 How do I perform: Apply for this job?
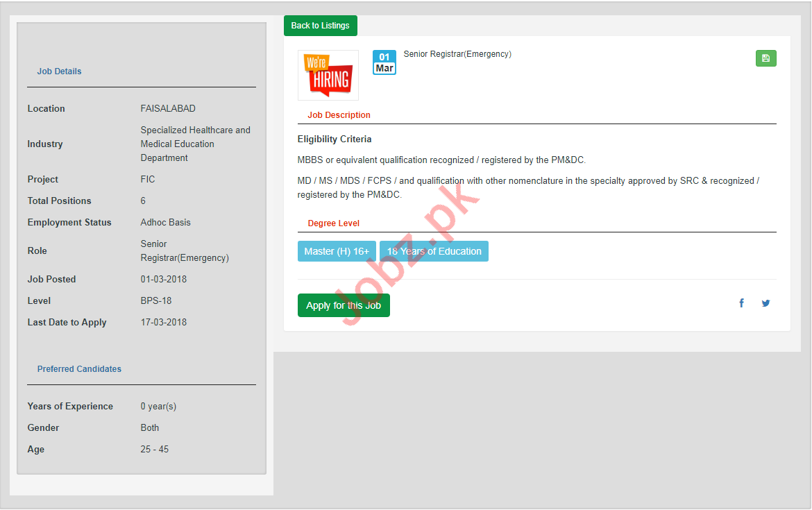click(344, 305)
